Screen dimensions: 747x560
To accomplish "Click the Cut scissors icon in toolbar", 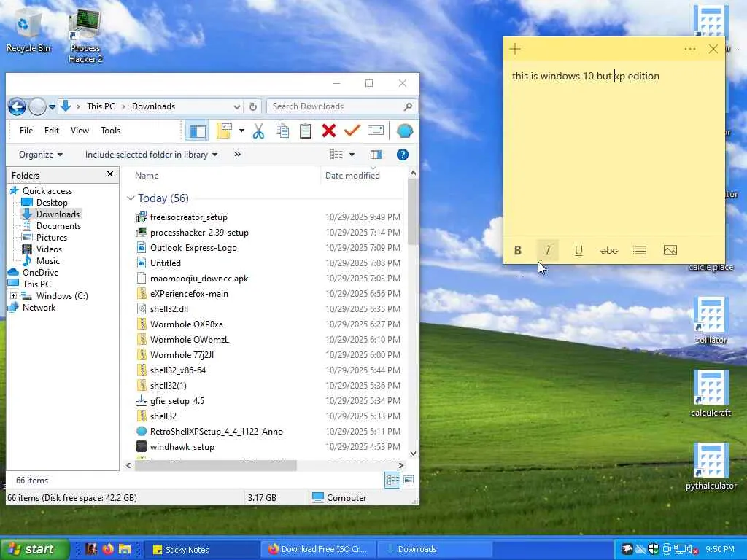I will click(258, 131).
